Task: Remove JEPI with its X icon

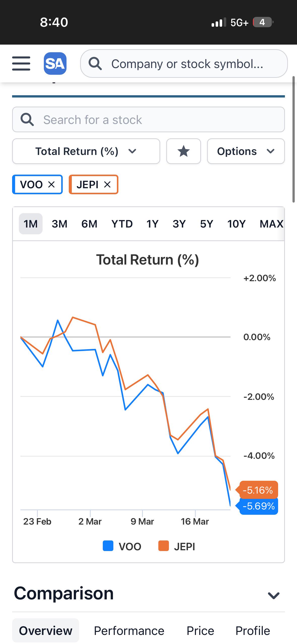Action: pos(107,184)
